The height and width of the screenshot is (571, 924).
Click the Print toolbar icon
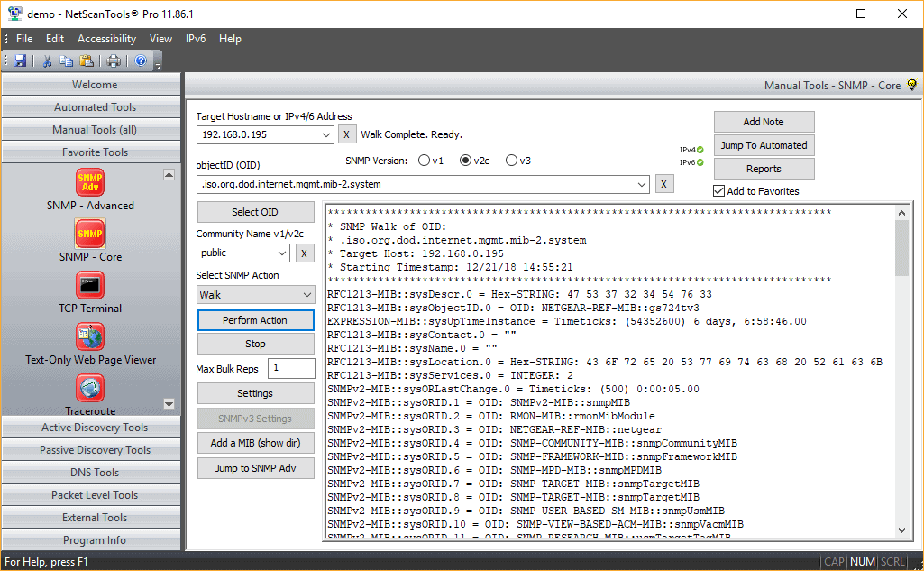[114, 60]
